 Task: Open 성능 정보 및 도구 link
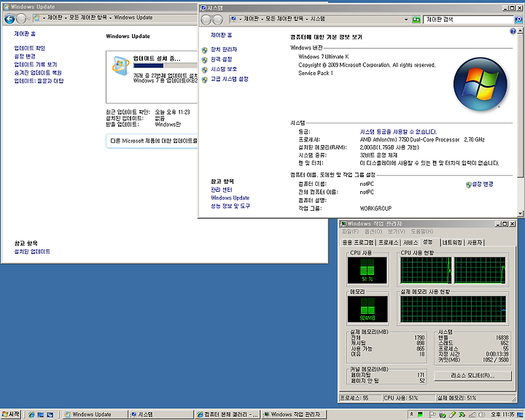click(230, 206)
